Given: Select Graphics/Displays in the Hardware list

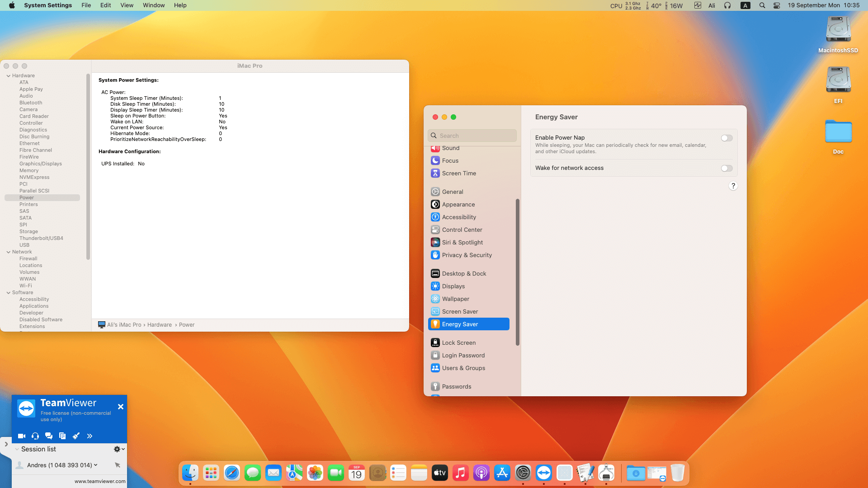Looking at the screenshot, I should point(41,164).
